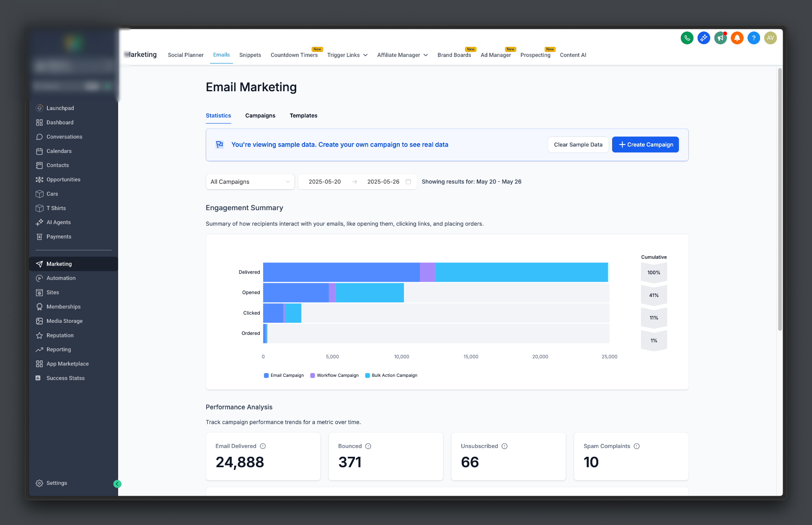812x525 pixels.
Task: Click the Conversations chat bubble icon
Action: [x=39, y=137]
